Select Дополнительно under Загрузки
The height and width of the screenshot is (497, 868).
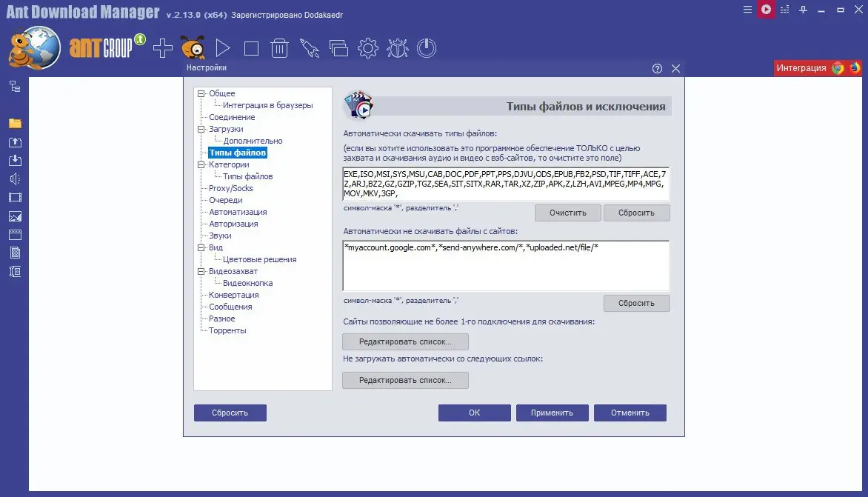253,141
